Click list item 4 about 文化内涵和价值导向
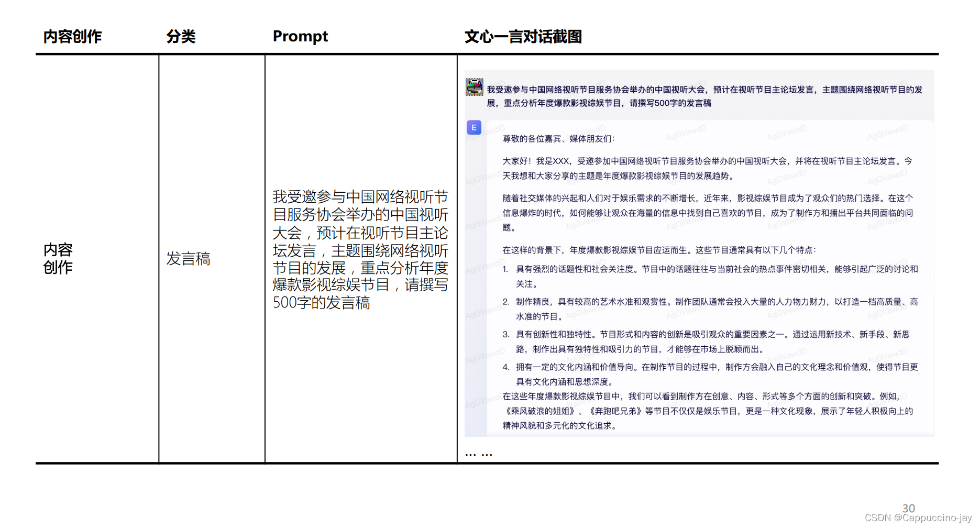This screenshot has width=980, height=528. tap(710, 375)
